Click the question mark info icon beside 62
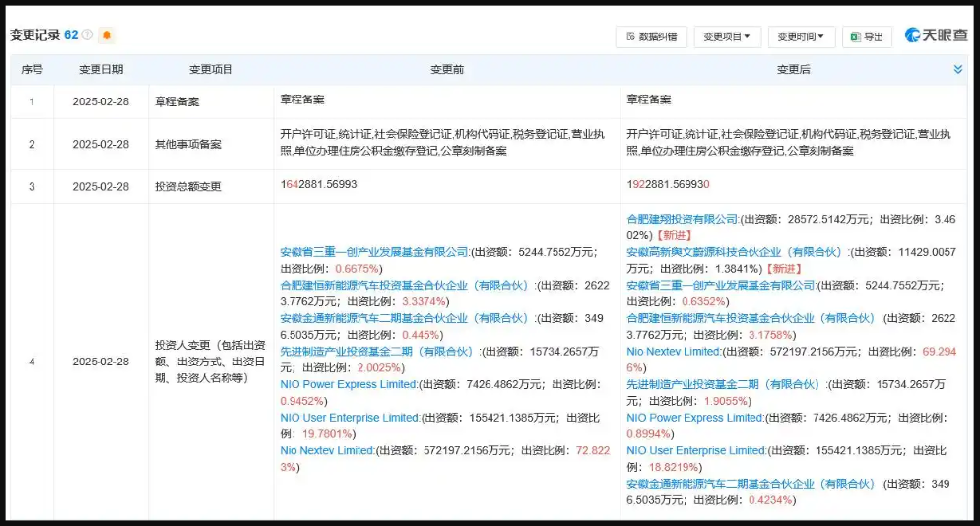The width and height of the screenshot is (980, 526). pos(88,35)
